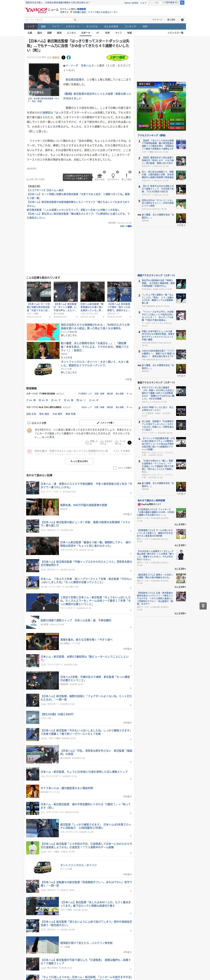Image resolution: width=210 pixels, height=980 pixels.
Task: Open the トピックス一覧 link
Action: click(x=175, y=33)
